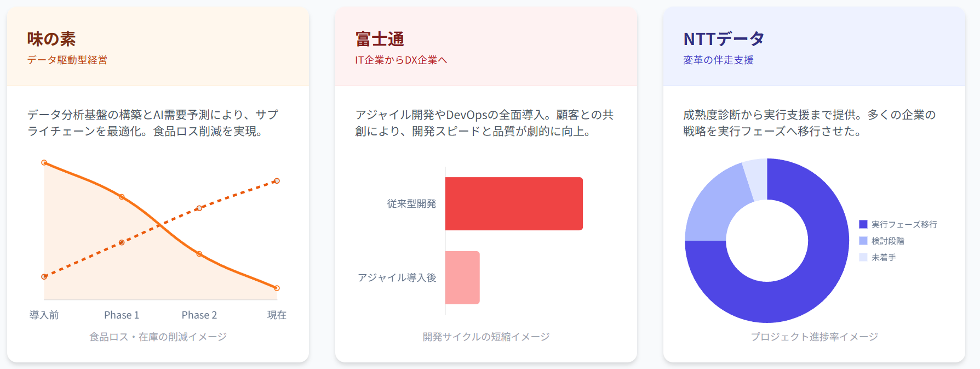Click the dashed line's endpoint at 現在
Viewport: 980px width, 369px height.
coord(277,181)
